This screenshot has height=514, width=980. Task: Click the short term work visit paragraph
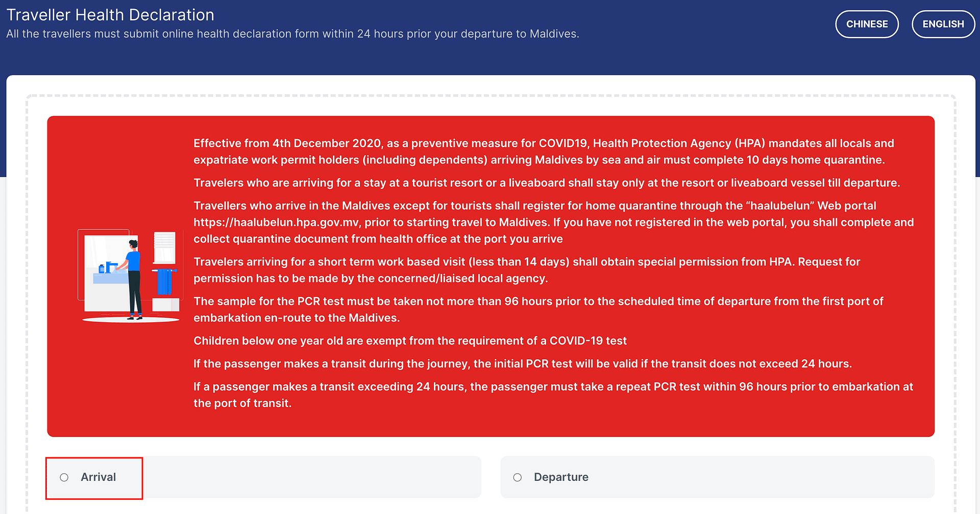(x=527, y=270)
